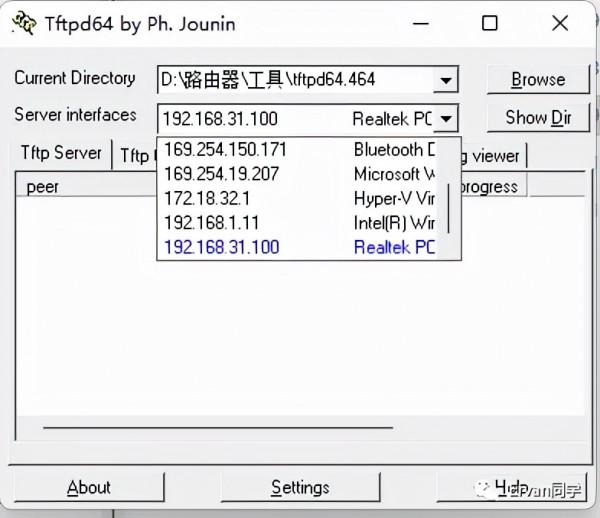
Task: Click the Tftpd64 application icon in title bar
Action: 24,23
